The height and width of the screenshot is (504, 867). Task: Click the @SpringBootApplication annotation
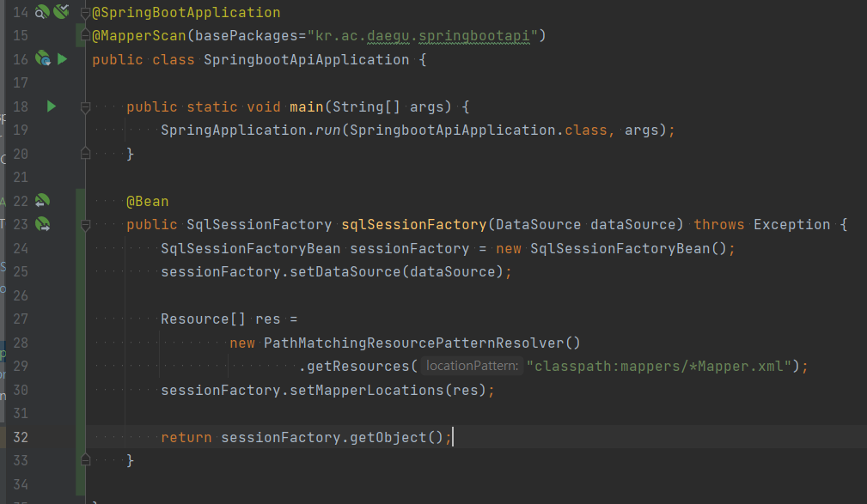186,12
